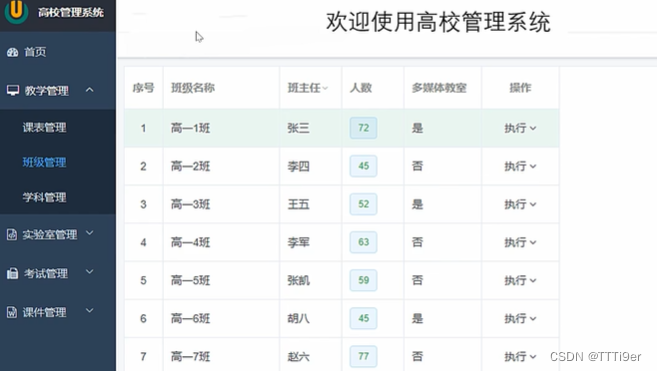Viewport: 657px width, 371px height.
Task: Click the 45 tag in 高一6班 row
Action: click(x=363, y=318)
